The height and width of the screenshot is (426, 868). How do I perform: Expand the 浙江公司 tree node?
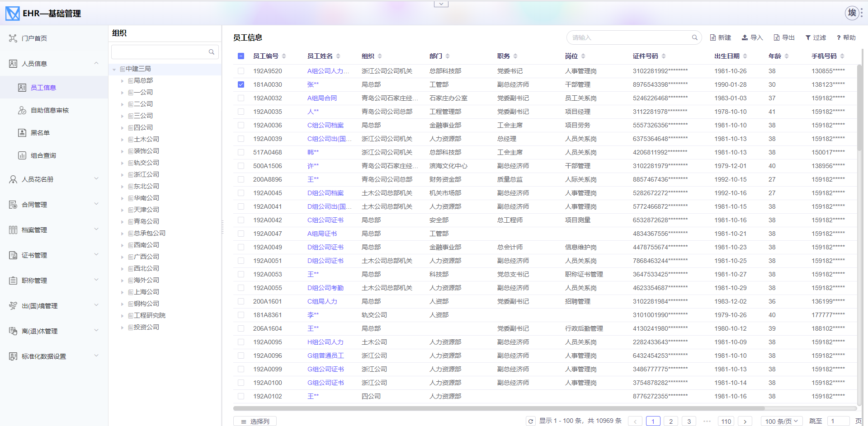coord(122,175)
